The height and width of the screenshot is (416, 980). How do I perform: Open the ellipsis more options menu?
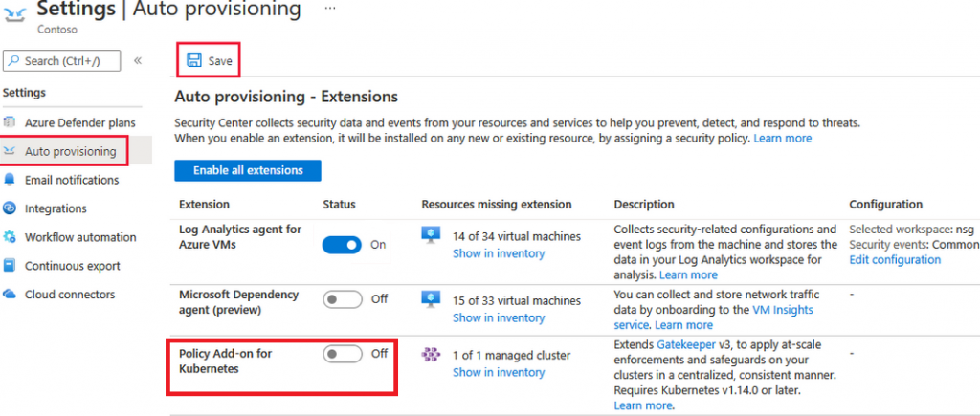point(330,9)
